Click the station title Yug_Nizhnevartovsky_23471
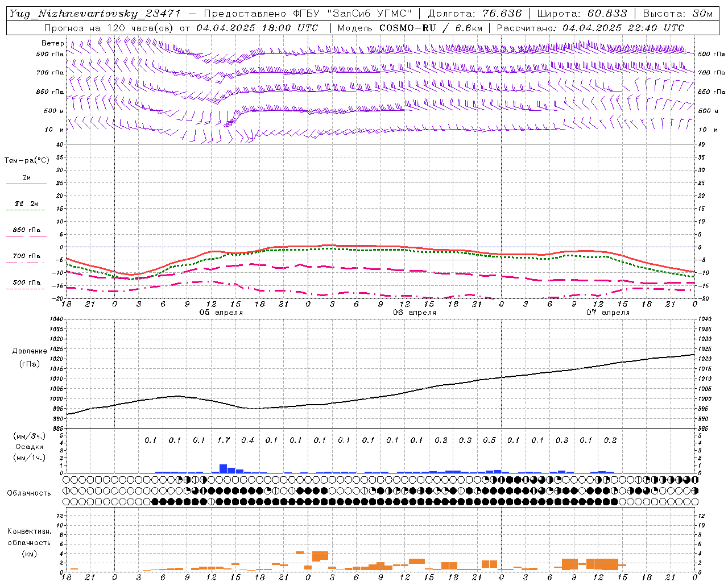Screen dimensions: 728x582 click(95, 14)
